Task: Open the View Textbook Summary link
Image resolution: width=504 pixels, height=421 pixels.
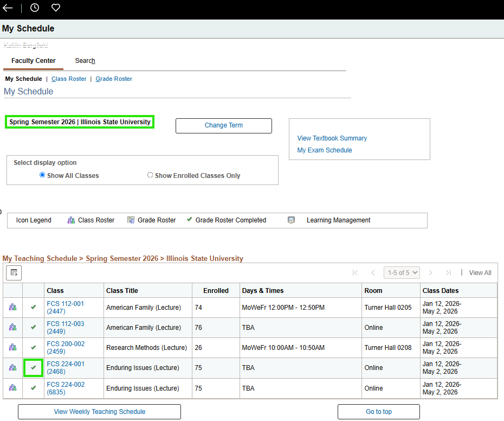Action: click(x=332, y=138)
